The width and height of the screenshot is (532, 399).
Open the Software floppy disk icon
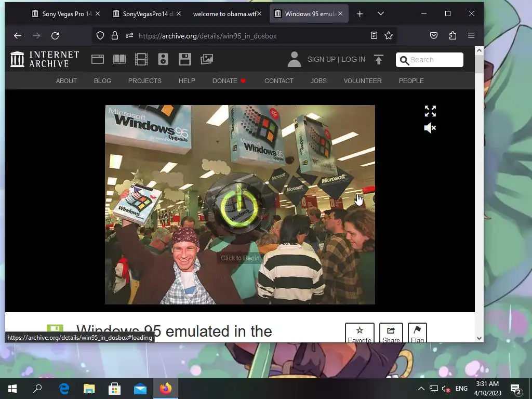pos(185,59)
